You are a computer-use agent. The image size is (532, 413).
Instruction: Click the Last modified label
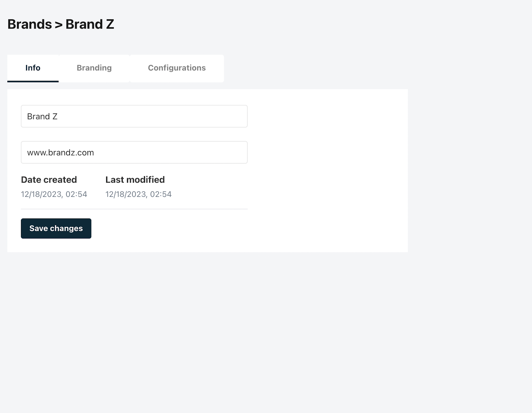click(135, 180)
